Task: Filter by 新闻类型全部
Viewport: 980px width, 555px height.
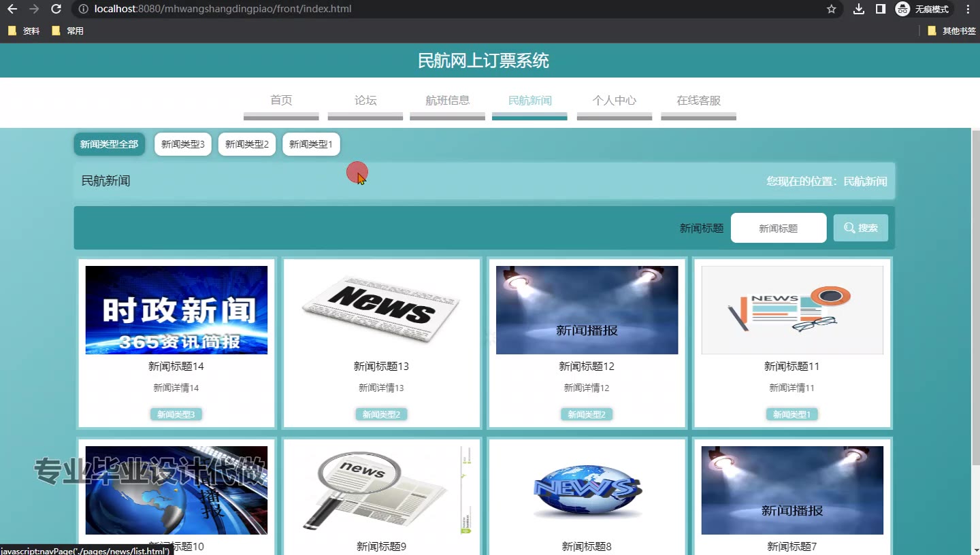Action: click(x=109, y=144)
